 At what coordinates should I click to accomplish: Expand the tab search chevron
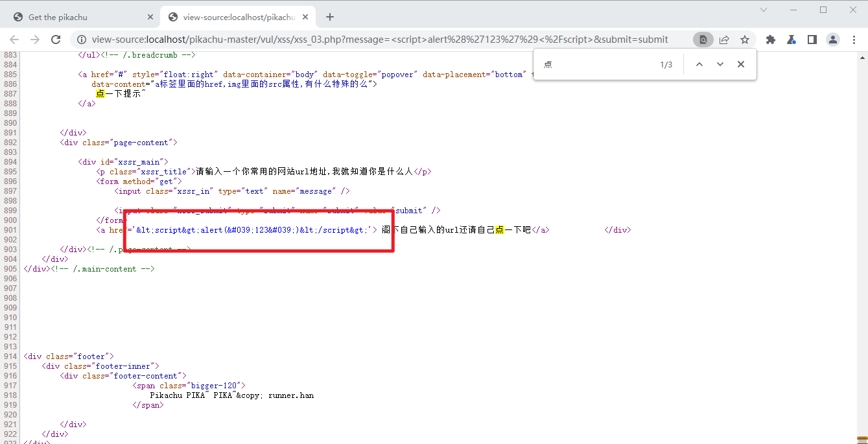click(x=764, y=10)
